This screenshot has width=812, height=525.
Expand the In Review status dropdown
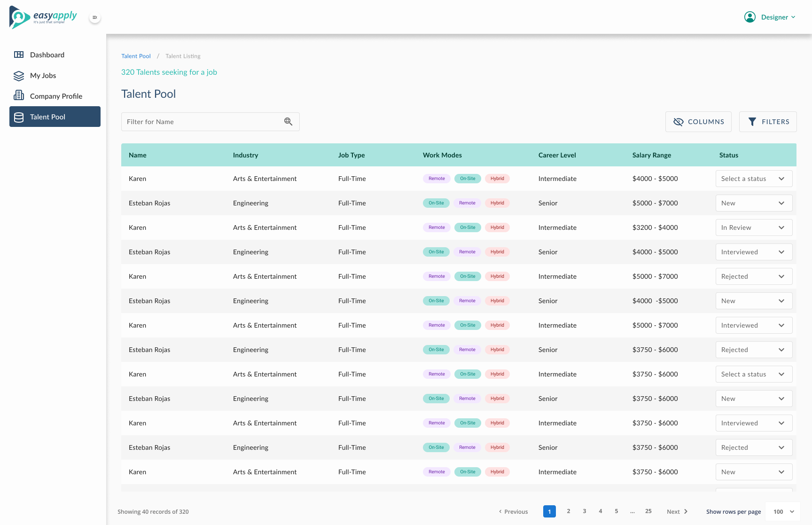click(x=753, y=227)
